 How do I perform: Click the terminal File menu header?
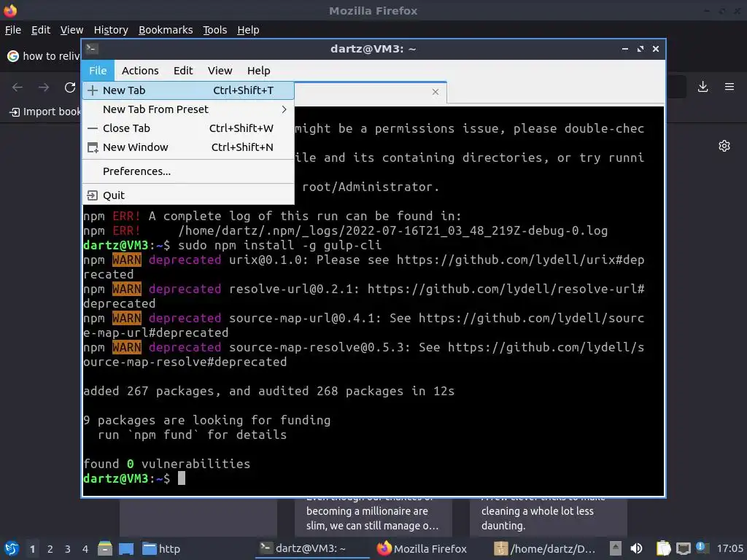(98, 71)
